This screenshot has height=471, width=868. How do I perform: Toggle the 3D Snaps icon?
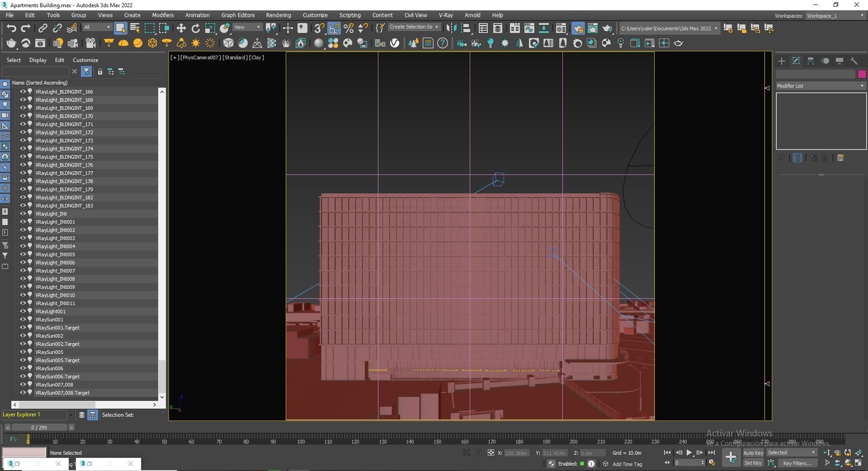319,28
